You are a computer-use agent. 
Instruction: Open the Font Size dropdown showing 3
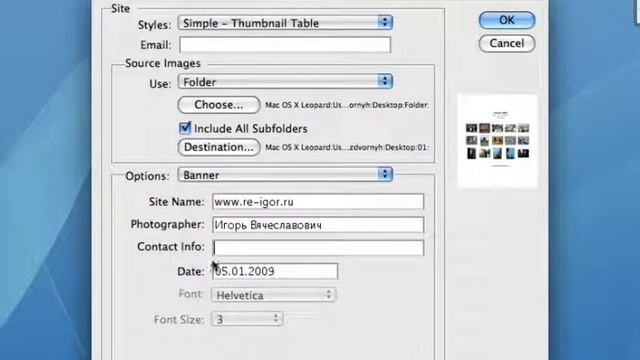247,319
